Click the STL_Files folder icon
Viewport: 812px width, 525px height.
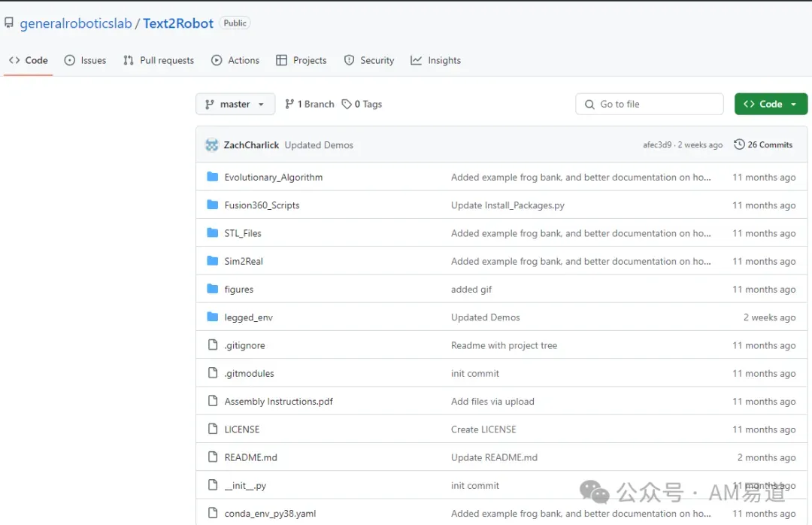pyautogui.click(x=212, y=232)
